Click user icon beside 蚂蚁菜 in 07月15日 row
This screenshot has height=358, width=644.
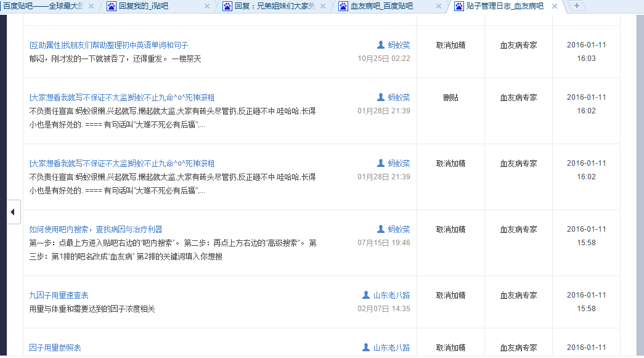[381, 229]
